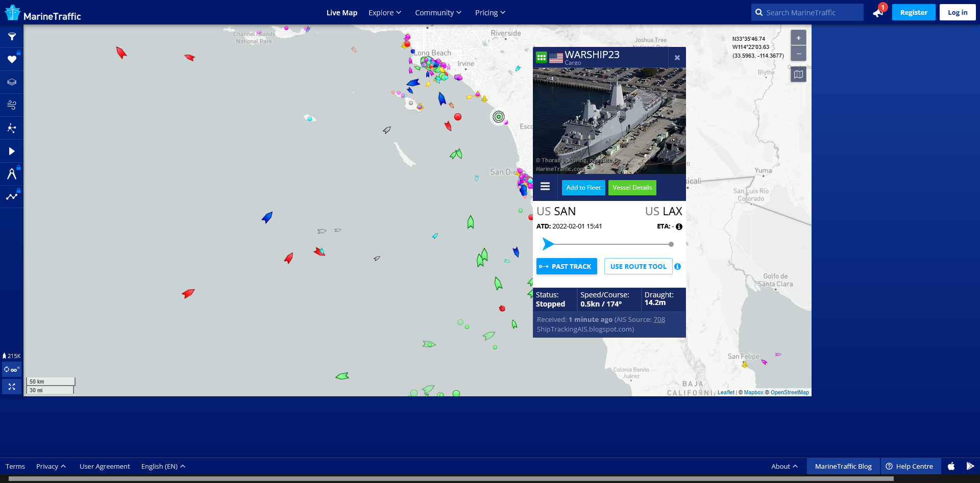Open the map style selector icon

798,74
